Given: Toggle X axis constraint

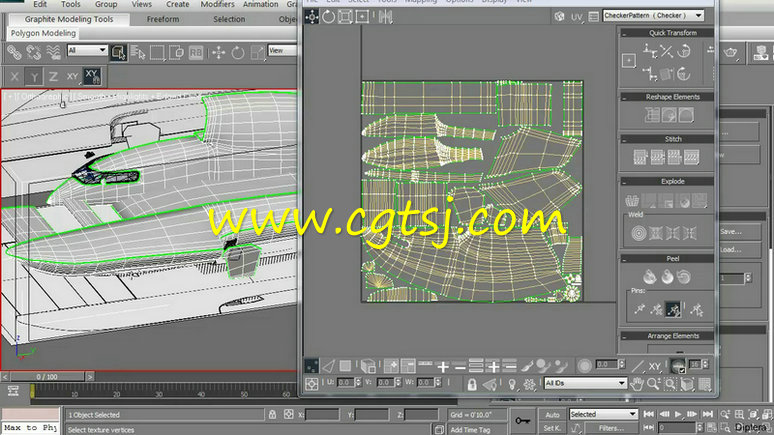Looking at the screenshot, I should pos(14,77).
